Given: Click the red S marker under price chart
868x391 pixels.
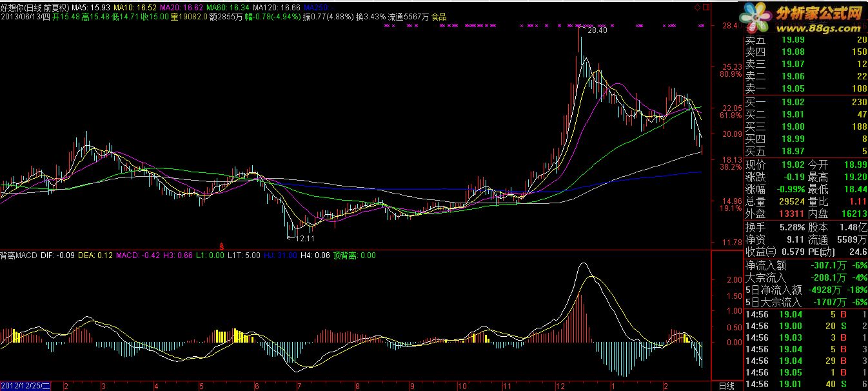Looking at the screenshot, I should [222, 246].
